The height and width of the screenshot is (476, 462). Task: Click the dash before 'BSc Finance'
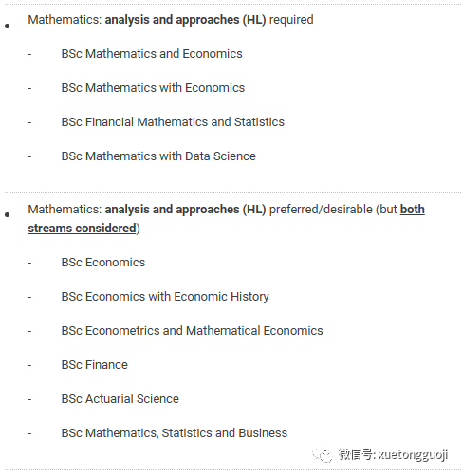(x=29, y=366)
